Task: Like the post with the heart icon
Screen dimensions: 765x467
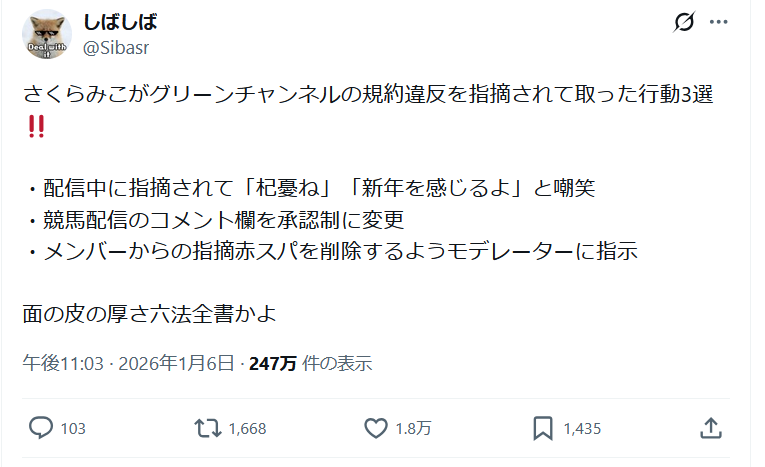Action: coord(376,428)
